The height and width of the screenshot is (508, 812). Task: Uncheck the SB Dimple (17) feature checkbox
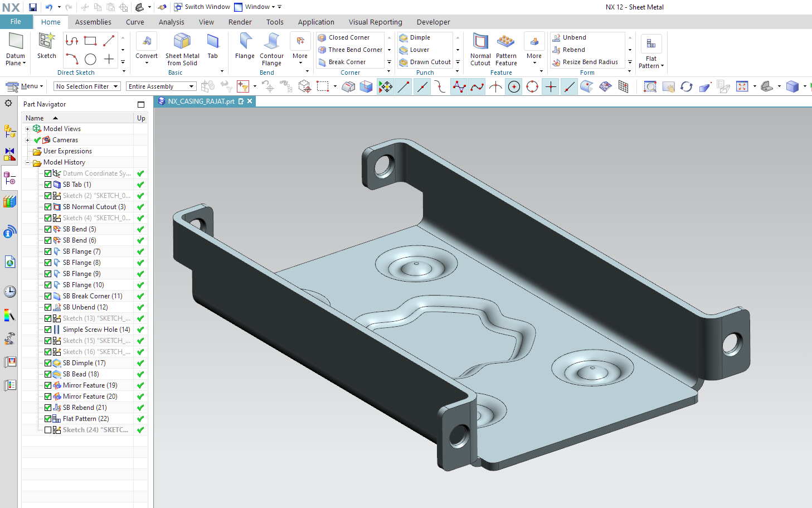coord(48,363)
